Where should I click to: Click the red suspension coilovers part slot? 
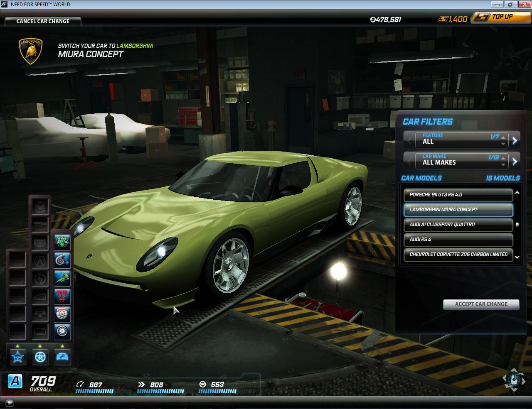click(x=62, y=296)
